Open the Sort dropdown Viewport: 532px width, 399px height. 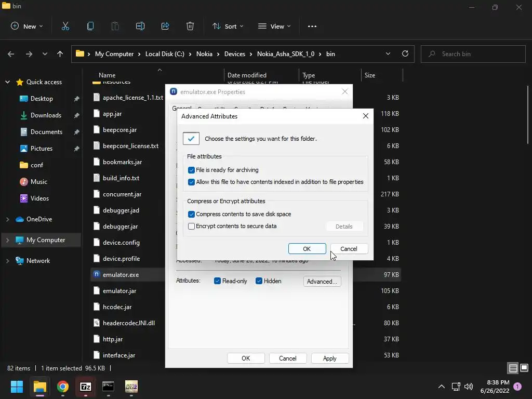coord(228,26)
